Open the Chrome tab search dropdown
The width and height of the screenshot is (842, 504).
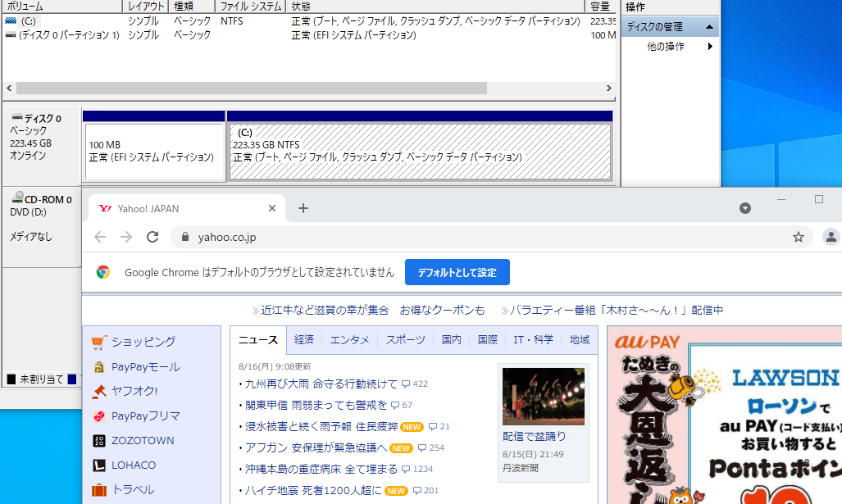coord(744,208)
